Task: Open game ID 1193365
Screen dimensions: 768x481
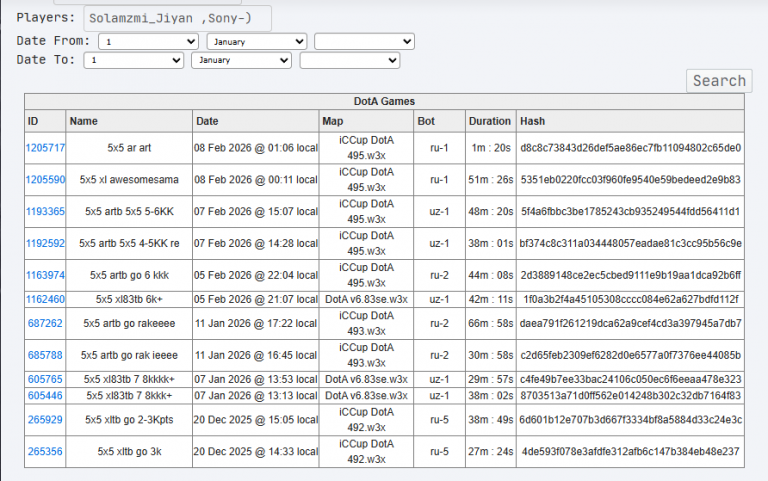Action: pyautogui.click(x=45, y=212)
